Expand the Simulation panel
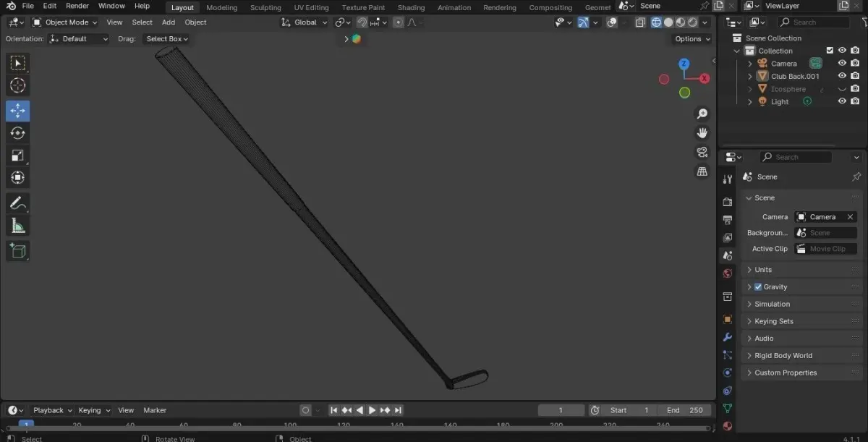Screen dimensions: 868x442 pos(803,304)
